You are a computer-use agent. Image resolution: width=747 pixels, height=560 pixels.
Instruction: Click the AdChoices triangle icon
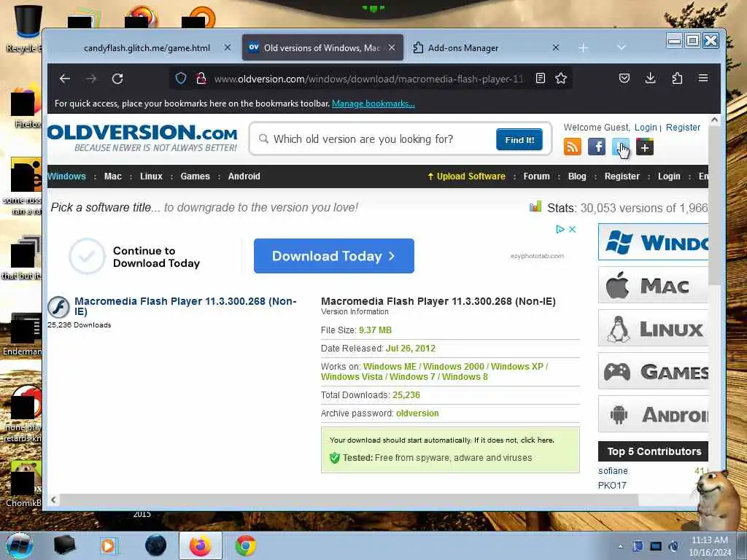tap(560, 230)
